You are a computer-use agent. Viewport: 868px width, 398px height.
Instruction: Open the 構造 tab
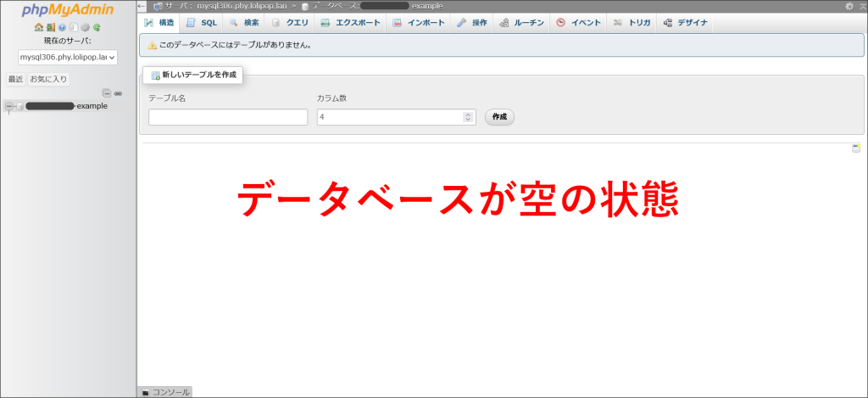159,23
